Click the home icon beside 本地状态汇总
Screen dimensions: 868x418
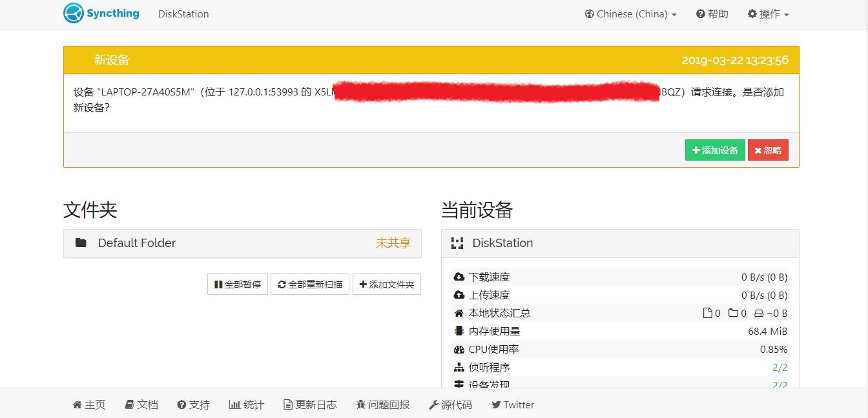coord(459,313)
